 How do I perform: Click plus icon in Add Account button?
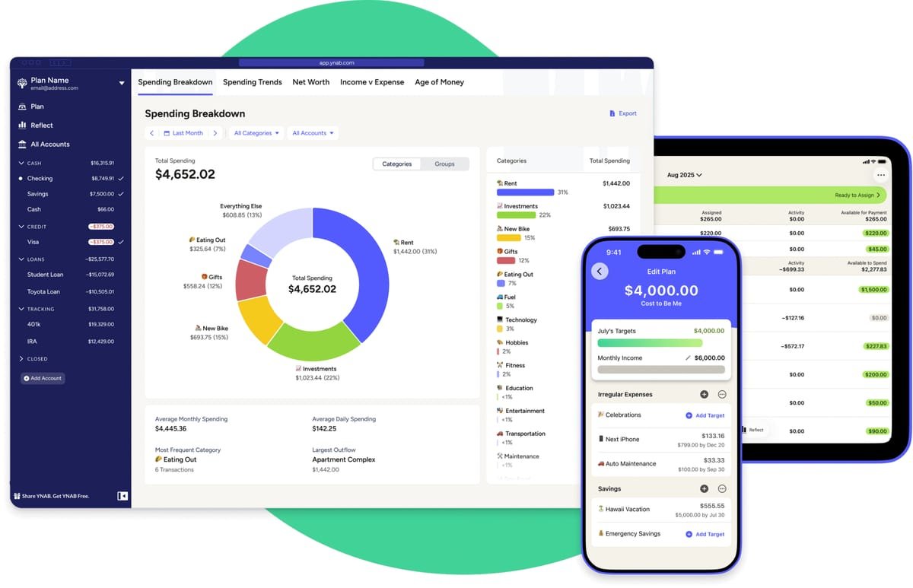pos(27,378)
